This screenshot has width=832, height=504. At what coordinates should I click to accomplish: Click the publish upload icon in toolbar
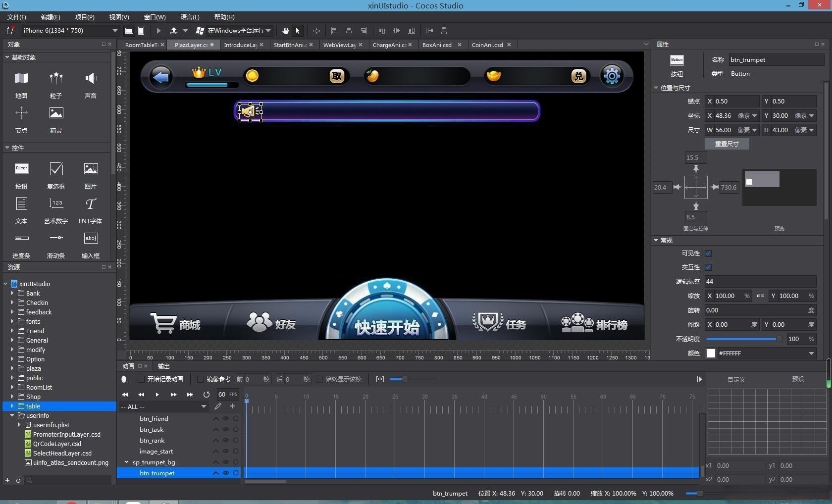(x=174, y=31)
